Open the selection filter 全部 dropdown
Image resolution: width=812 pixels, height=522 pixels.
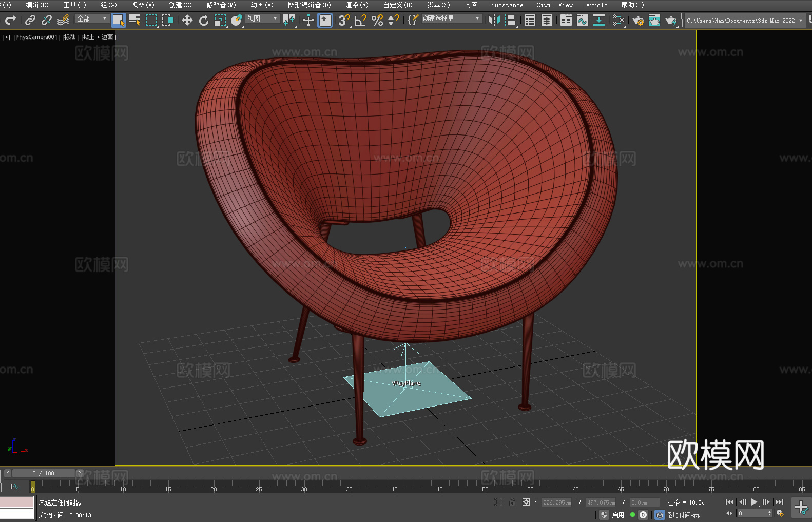pos(92,18)
